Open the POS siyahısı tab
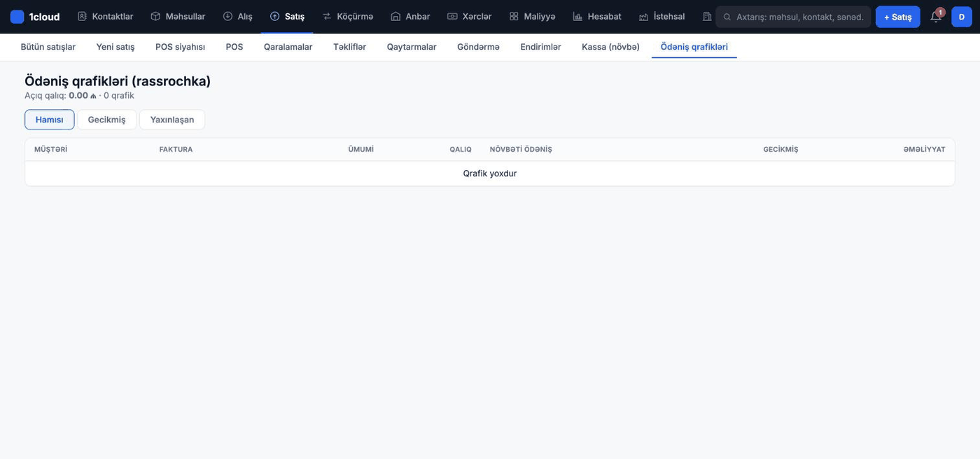Image resolution: width=980 pixels, height=459 pixels. 180,47
